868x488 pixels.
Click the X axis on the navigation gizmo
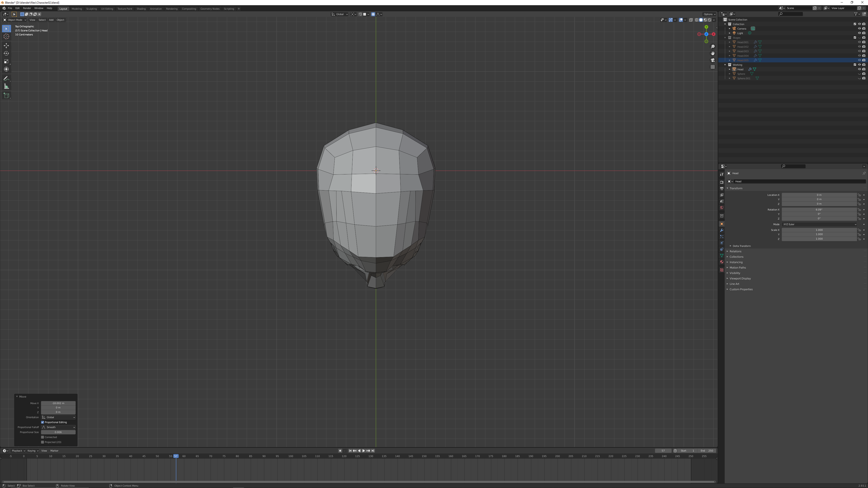click(713, 34)
